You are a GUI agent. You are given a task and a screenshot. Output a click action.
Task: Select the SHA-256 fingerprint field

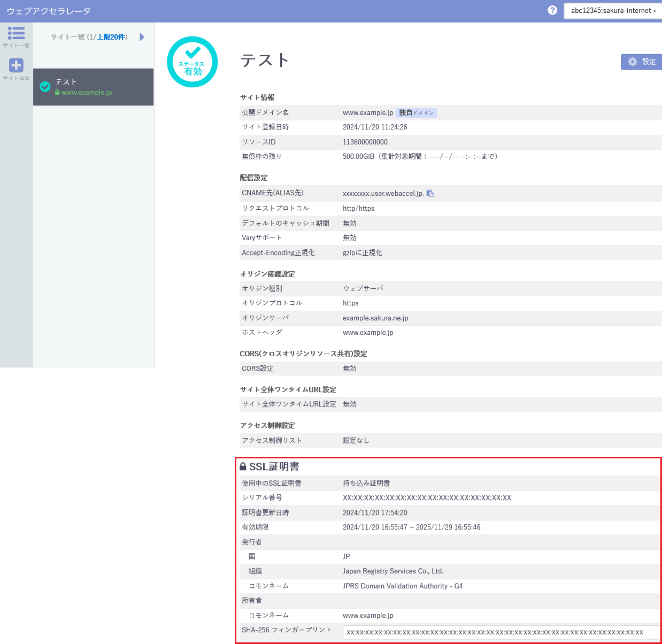501,632
